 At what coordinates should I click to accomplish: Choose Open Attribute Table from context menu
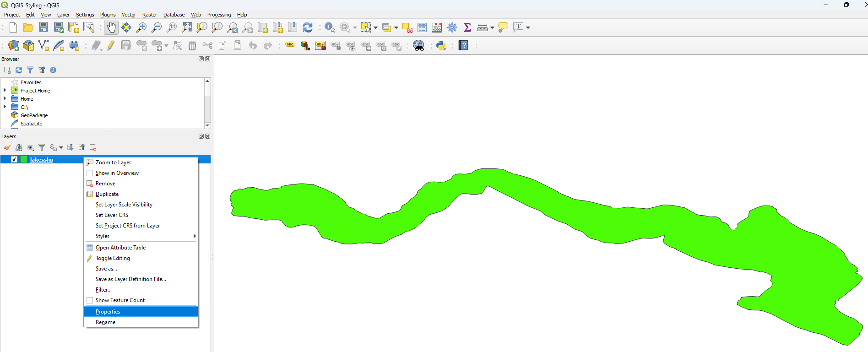tap(141, 248)
